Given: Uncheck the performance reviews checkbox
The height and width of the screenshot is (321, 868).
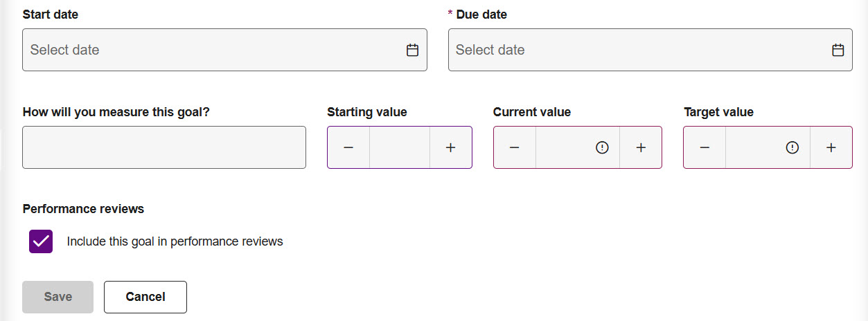Looking at the screenshot, I should 41,241.
